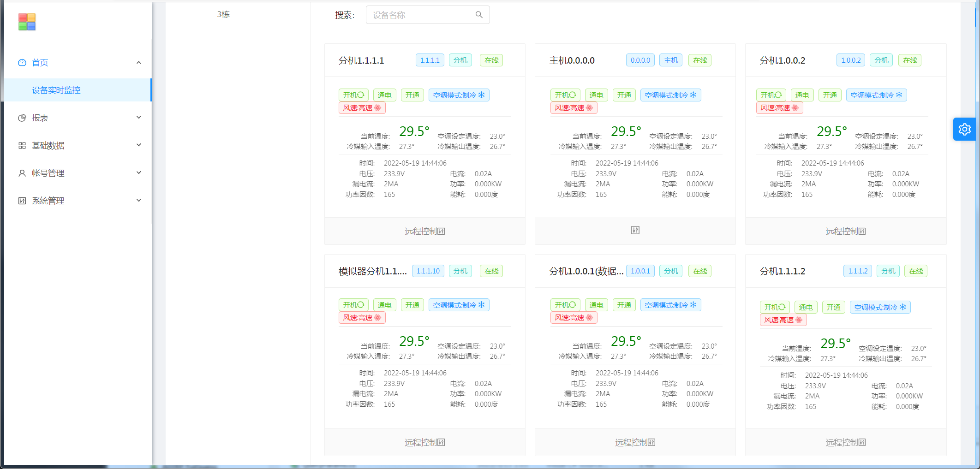
Task: Toggle 开机 power tag on 分机1.1.1.1
Action: coord(353,95)
